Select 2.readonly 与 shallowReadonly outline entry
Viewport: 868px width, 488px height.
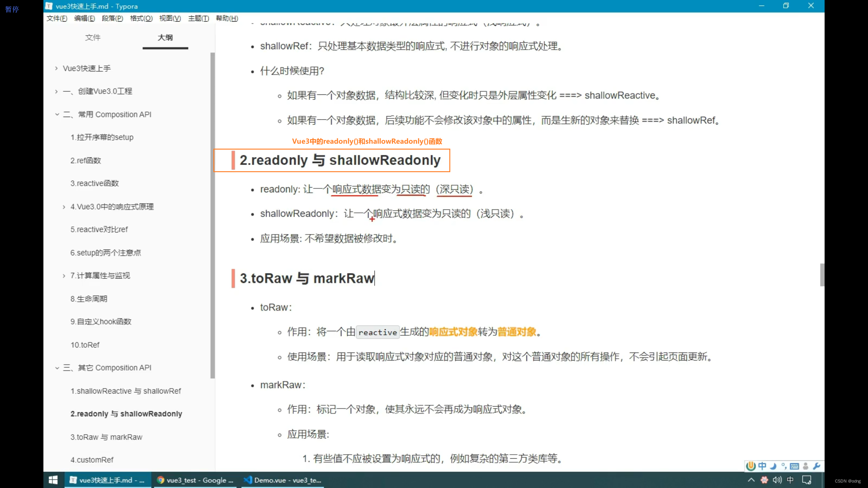point(126,414)
